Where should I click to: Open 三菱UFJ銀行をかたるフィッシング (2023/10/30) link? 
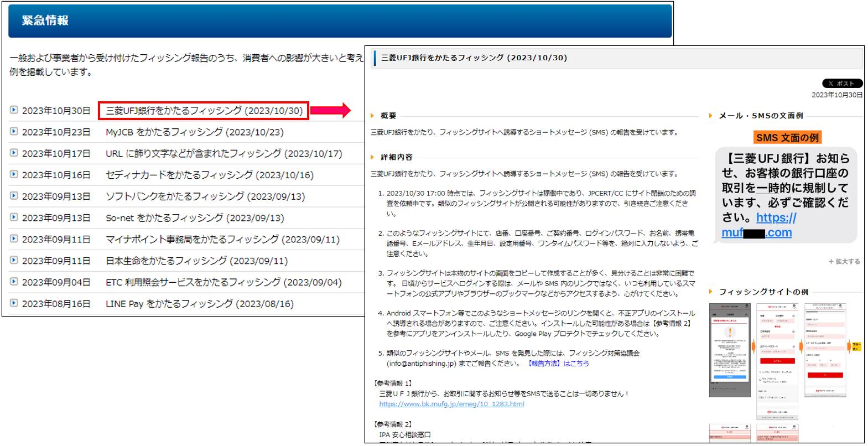204,111
